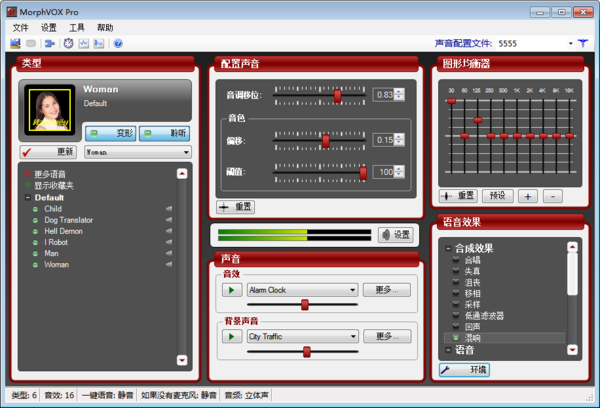Click the sound effect volume slider handle
The height and width of the screenshot is (408, 600).
305,305
